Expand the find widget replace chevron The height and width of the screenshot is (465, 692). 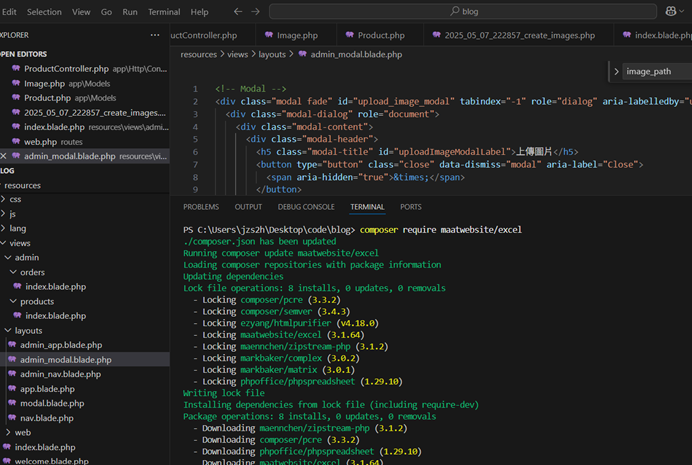[x=616, y=72]
